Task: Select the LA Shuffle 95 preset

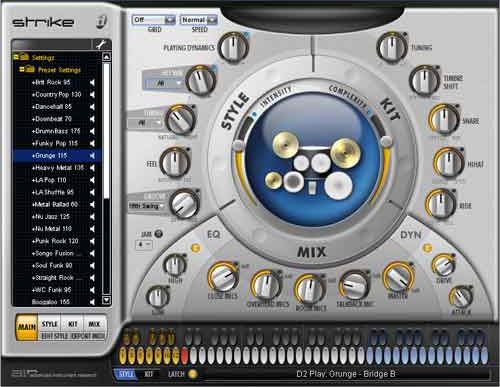Action: [53, 192]
